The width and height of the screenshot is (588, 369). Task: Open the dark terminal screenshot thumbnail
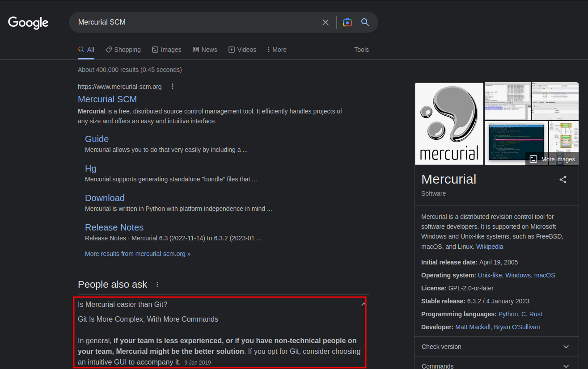516,143
